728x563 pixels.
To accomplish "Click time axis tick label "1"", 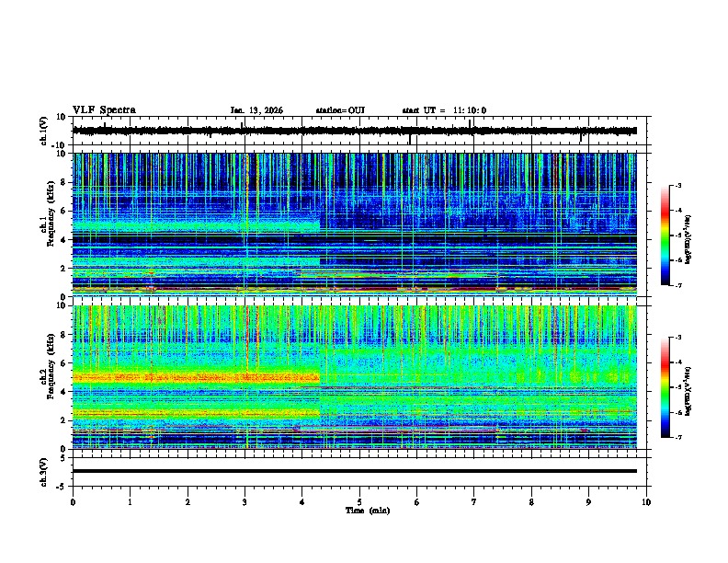I will click(130, 502).
